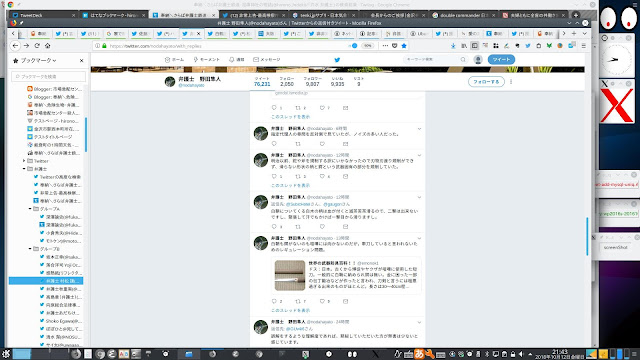Open the page actions three-dot menu
Screen dimensions: 640x360
coord(385,46)
